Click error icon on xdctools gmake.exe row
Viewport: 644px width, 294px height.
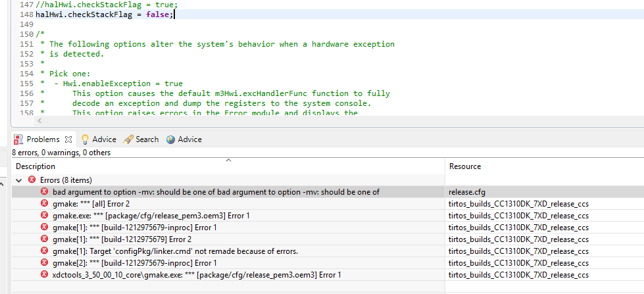coord(45,274)
